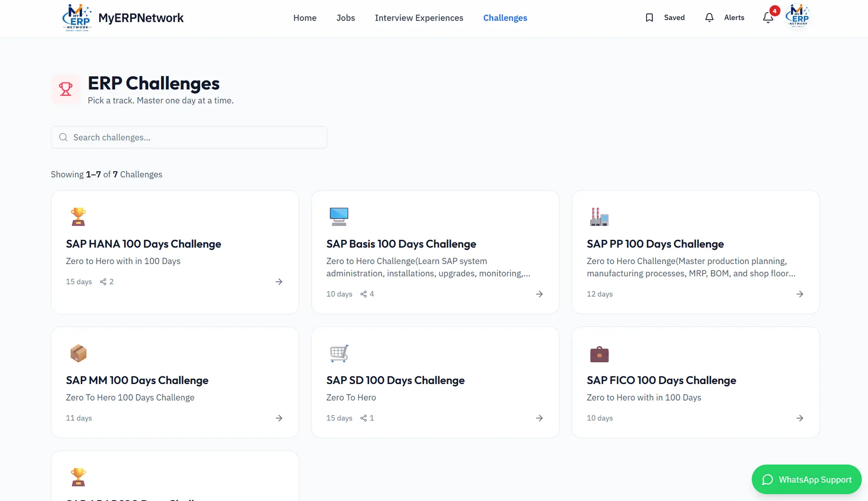Viewport: 868px width, 501px height.
Task: Go to the Home nav item
Action: [305, 18]
